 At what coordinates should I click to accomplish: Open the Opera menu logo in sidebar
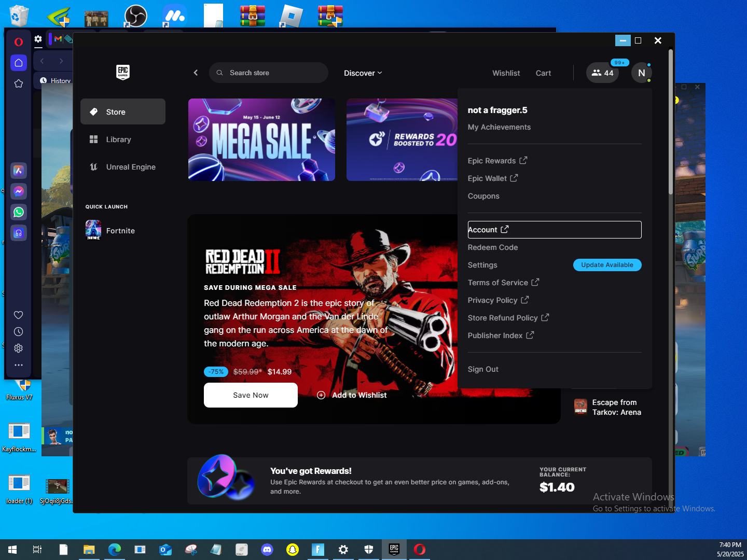pyautogui.click(x=19, y=42)
